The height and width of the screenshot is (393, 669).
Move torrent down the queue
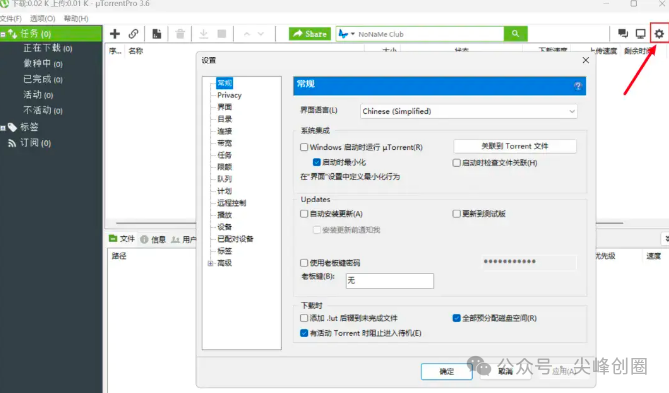click(x=261, y=34)
